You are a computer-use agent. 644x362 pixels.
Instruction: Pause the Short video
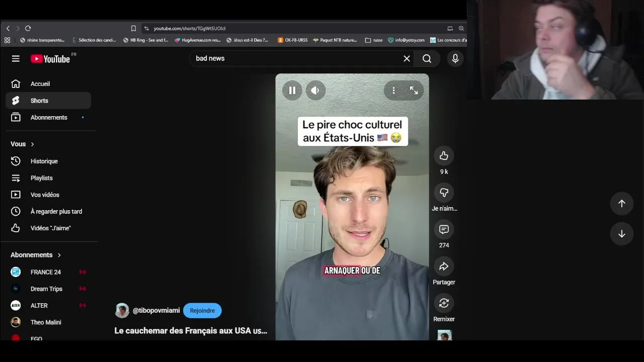point(292,90)
